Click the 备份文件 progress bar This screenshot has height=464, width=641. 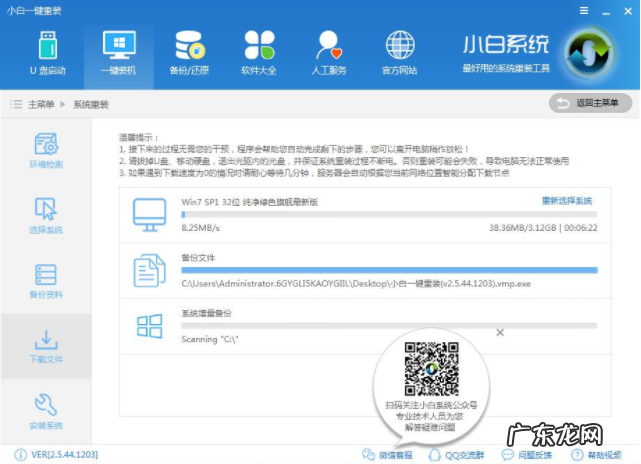(389, 270)
